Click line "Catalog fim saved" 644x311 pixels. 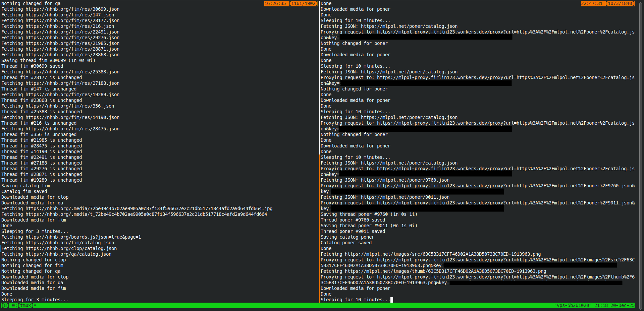tap(24, 191)
